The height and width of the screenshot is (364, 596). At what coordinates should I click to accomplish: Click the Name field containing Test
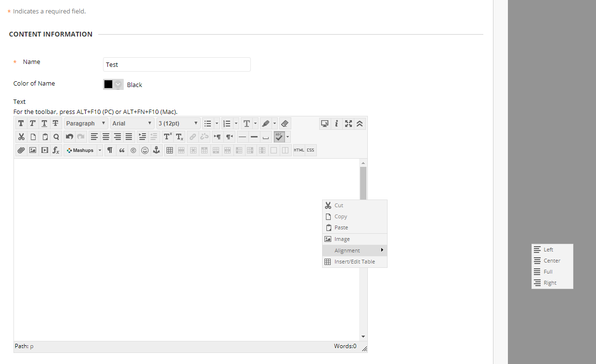pos(177,64)
